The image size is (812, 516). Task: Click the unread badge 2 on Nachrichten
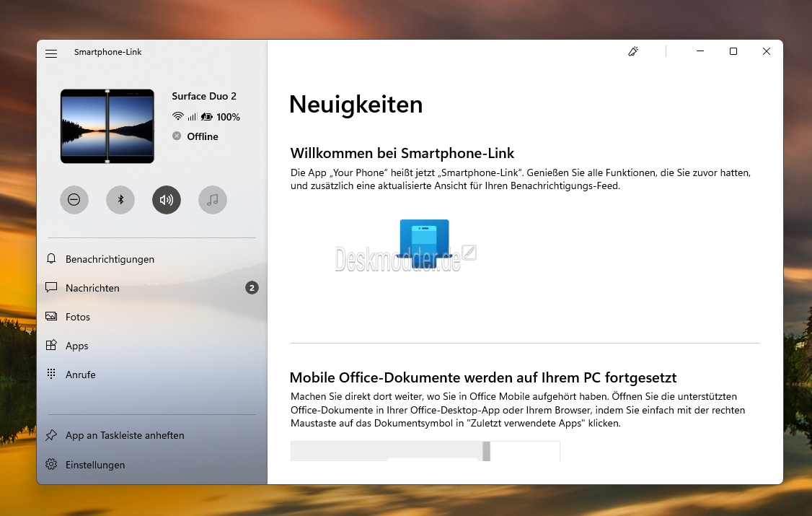(x=252, y=288)
